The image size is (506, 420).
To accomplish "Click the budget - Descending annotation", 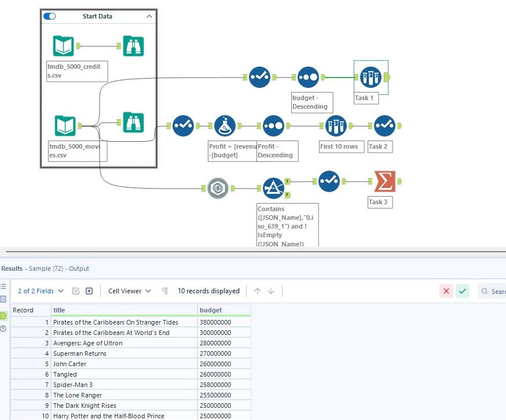I will pyautogui.click(x=311, y=102).
